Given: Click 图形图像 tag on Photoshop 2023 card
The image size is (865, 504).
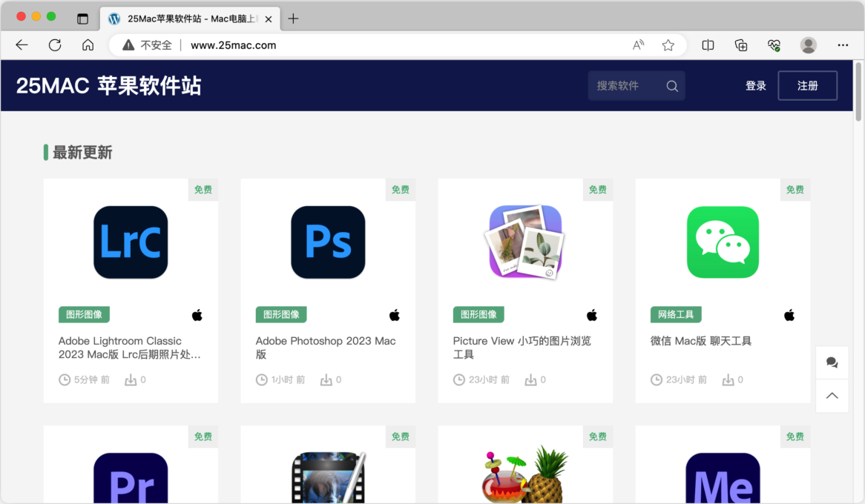Looking at the screenshot, I should click(281, 314).
